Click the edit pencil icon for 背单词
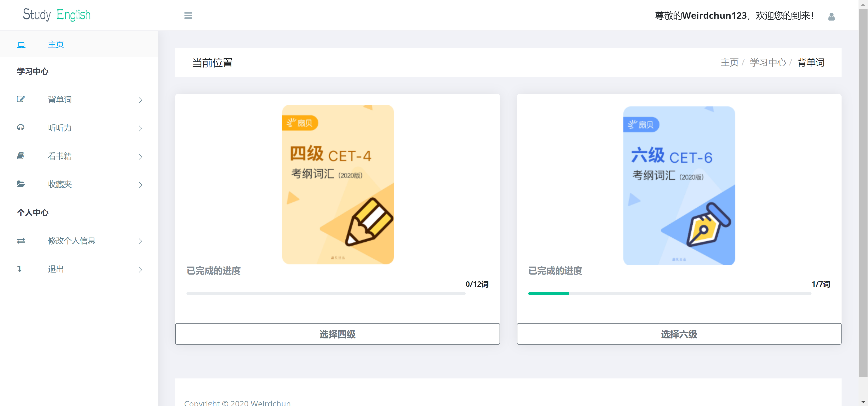 21,99
